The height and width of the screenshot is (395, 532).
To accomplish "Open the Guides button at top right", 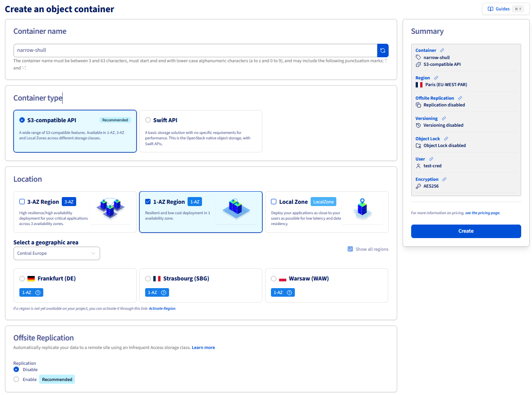I will tap(505, 9).
